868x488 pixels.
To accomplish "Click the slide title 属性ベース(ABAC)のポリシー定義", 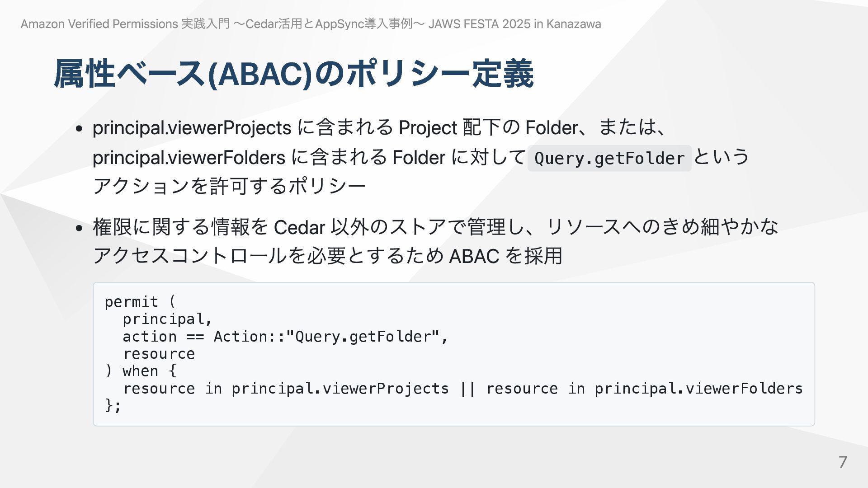I will 294,74.
